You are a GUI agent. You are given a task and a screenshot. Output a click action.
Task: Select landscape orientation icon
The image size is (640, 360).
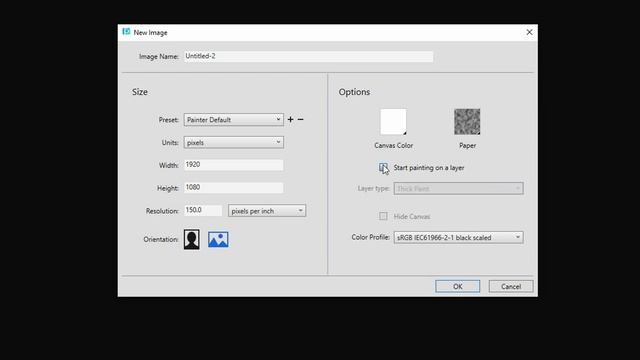218,240
